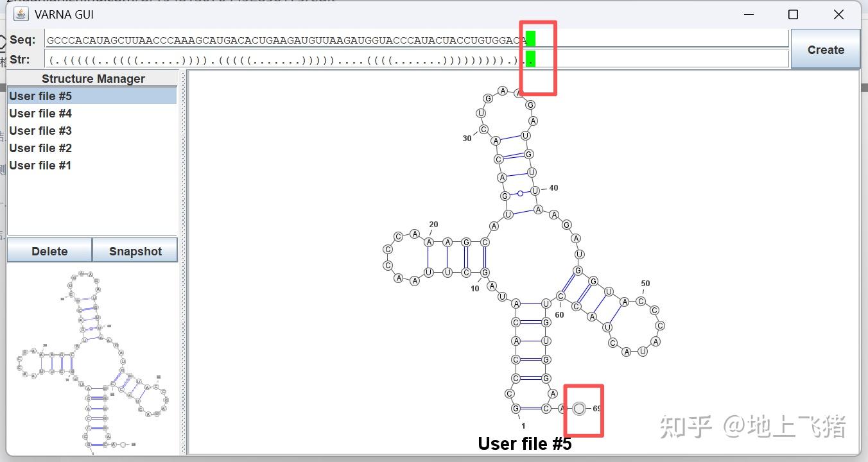Click the G-U wobble pair circle marker

click(x=520, y=193)
